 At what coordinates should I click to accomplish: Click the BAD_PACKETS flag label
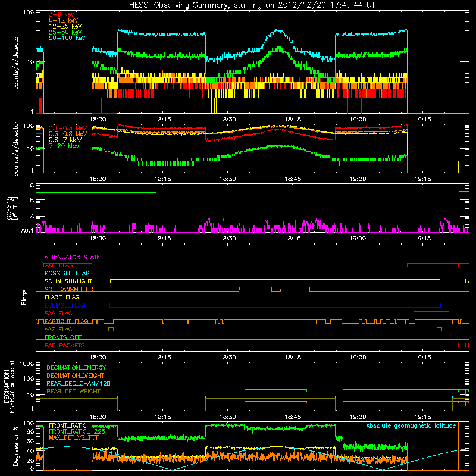pyautogui.click(x=64, y=345)
